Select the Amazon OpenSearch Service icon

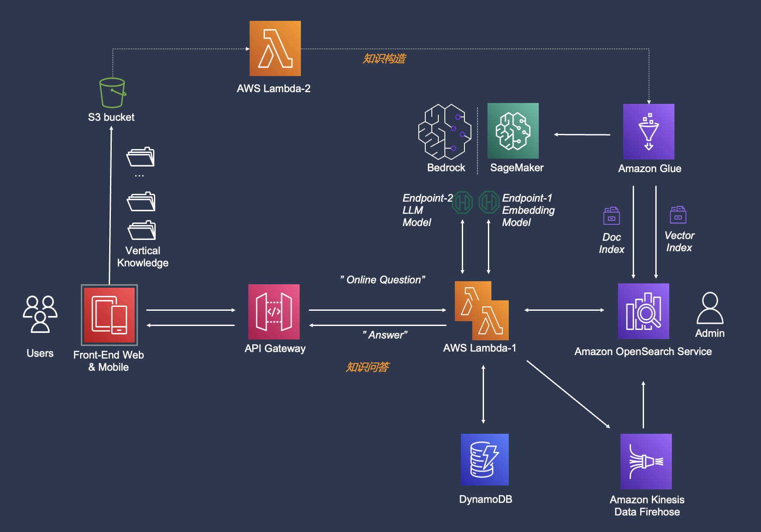(644, 311)
